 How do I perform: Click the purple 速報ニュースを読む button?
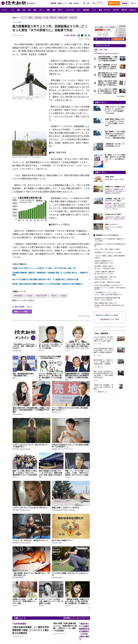tap(22, 311)
